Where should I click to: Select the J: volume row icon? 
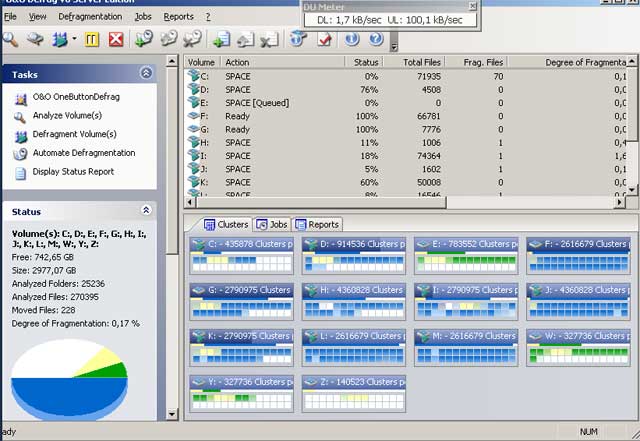pos(194,169)
